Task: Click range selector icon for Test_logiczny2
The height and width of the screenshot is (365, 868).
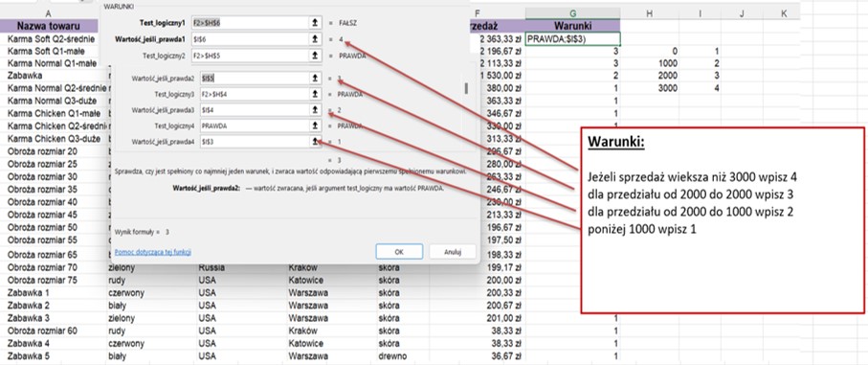Action: 315,56
